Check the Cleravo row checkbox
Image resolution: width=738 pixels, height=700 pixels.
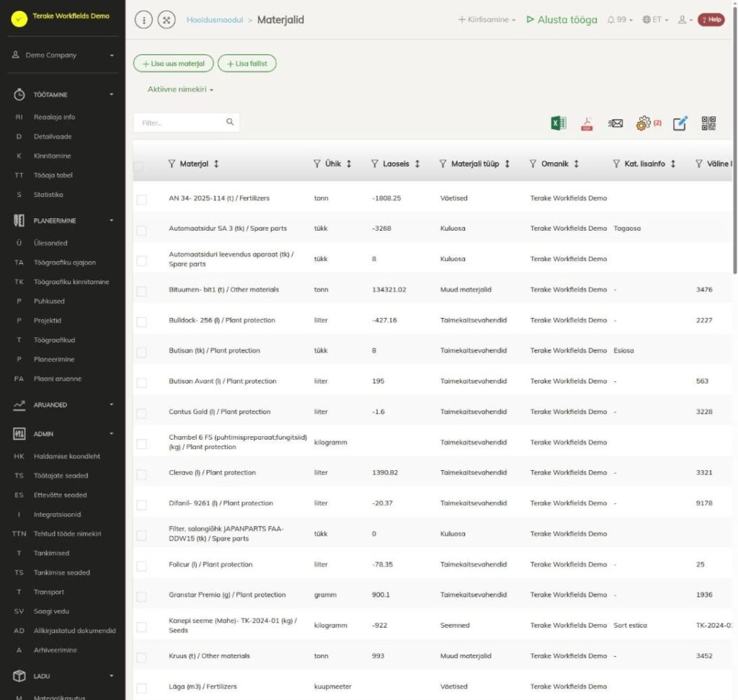[x=141, y=474]
